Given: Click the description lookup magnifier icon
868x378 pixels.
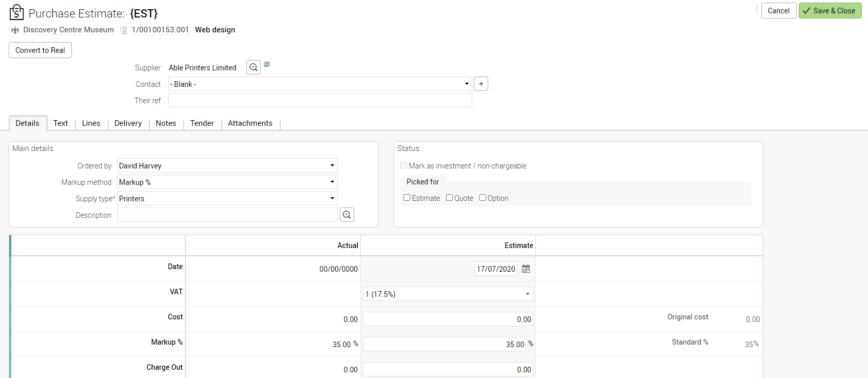Looking at the screenshot, I should [347, 215].
